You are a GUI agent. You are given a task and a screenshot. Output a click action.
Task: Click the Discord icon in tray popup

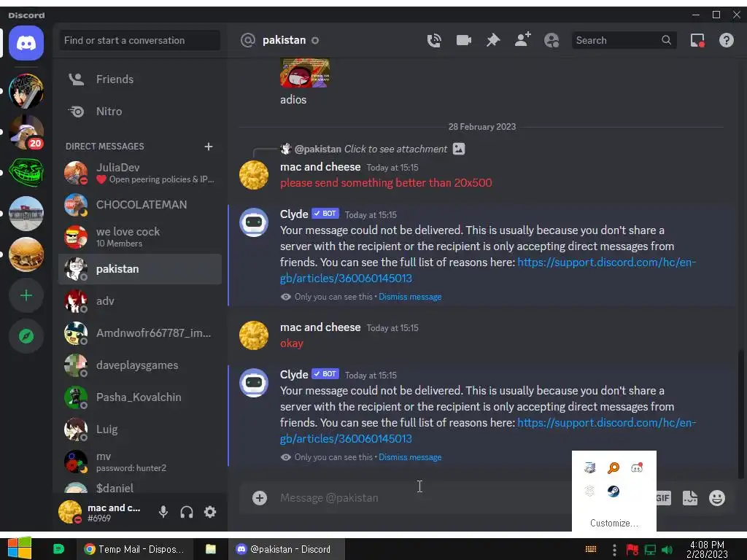(637, 467)
